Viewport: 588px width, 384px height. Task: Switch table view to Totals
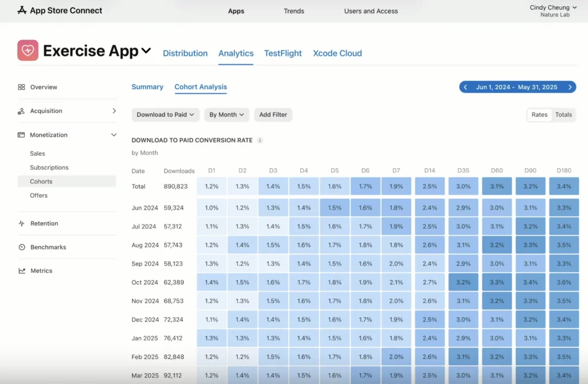563,115
